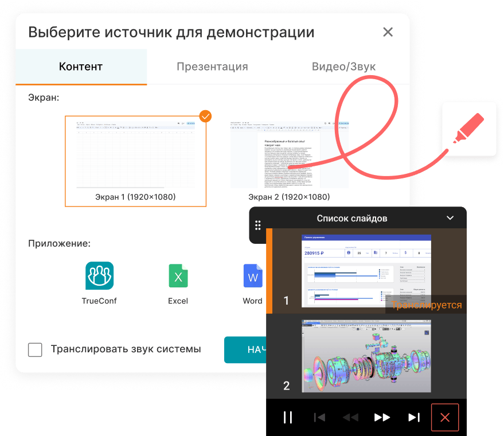Share the Word application
Screen dimensions: 504x436
coord(253,276)
